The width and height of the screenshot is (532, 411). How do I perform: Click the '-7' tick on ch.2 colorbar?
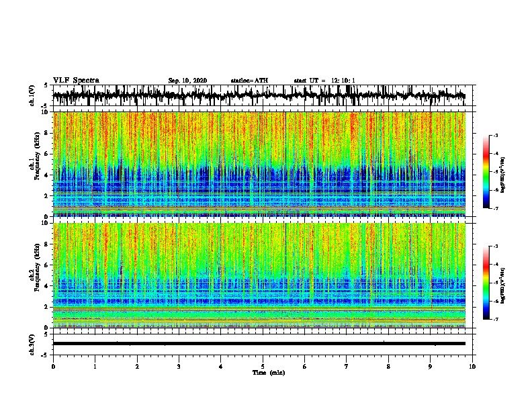495,319
